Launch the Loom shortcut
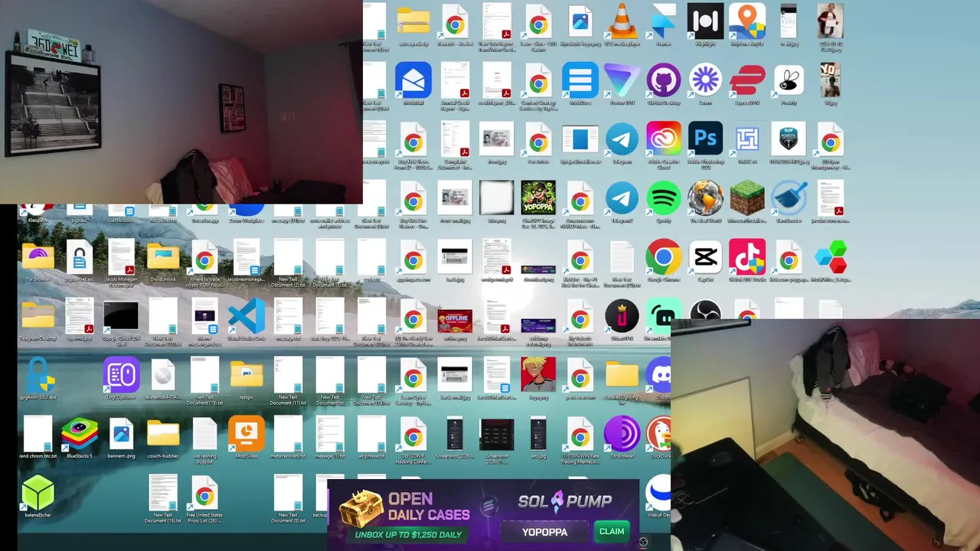 coord(705,80)
